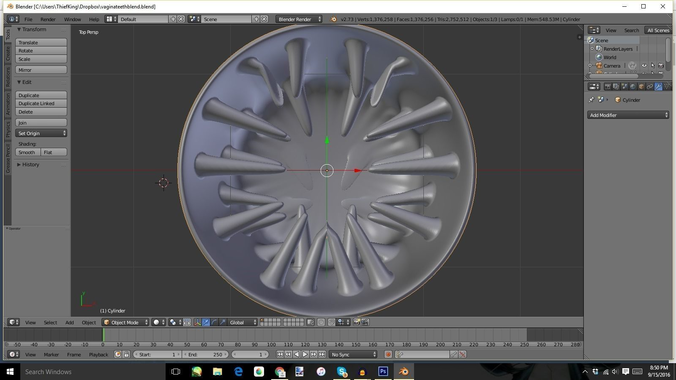Click the World globe icon in the outliner
Viewport: 676px width, 380px height.
[599, 57]
